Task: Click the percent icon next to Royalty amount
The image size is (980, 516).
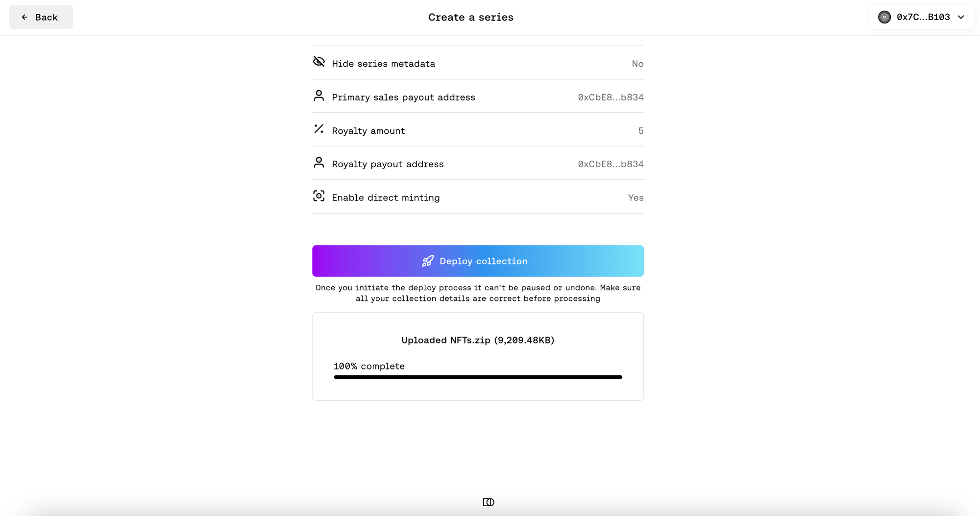Action: [319, 129]
